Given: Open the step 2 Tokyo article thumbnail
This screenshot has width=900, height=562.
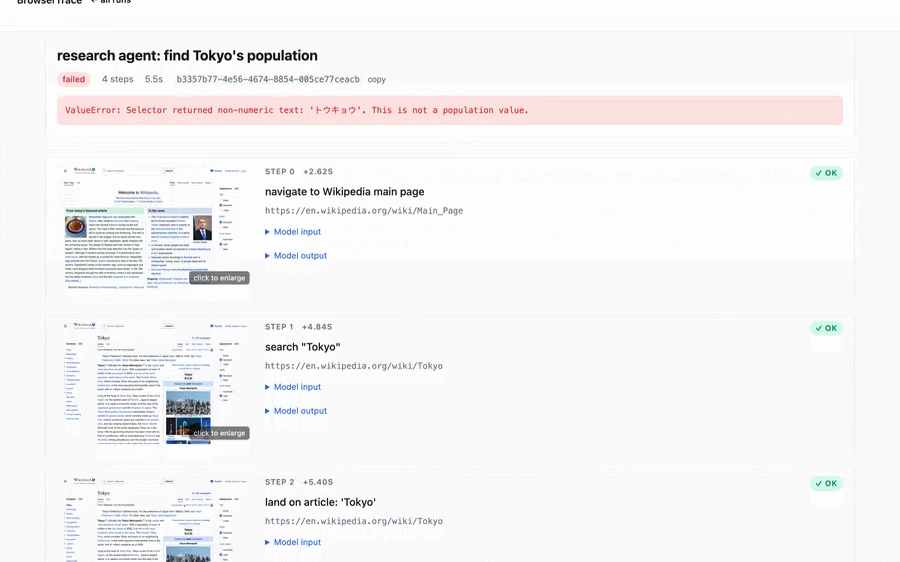Looking at the screenshot, I should (x=155, y=519).
